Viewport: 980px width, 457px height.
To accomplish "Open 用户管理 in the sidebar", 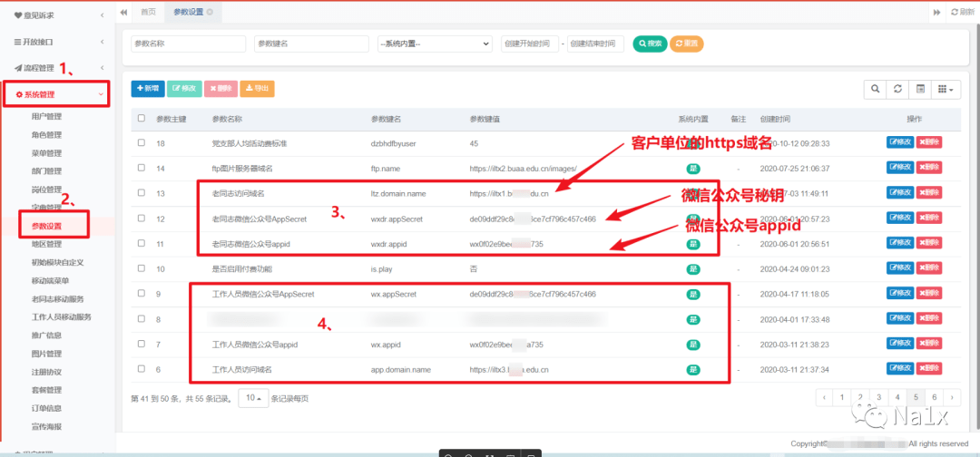I will [x=46, y=116].
